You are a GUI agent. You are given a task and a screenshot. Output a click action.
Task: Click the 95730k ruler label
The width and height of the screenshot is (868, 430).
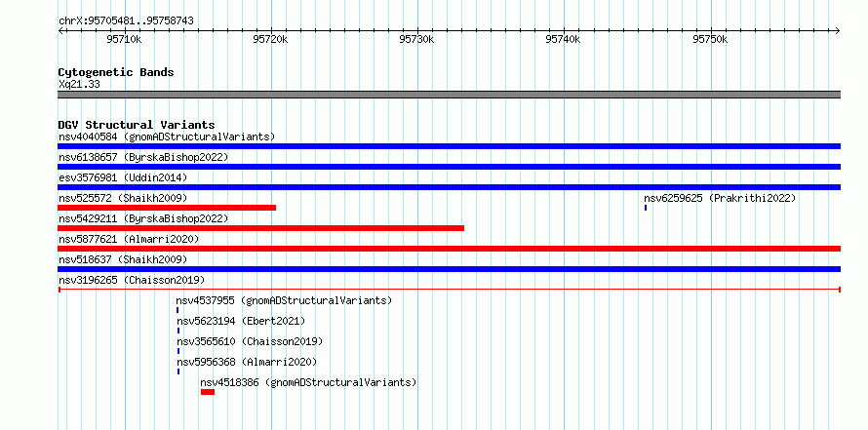pos(416,39)
